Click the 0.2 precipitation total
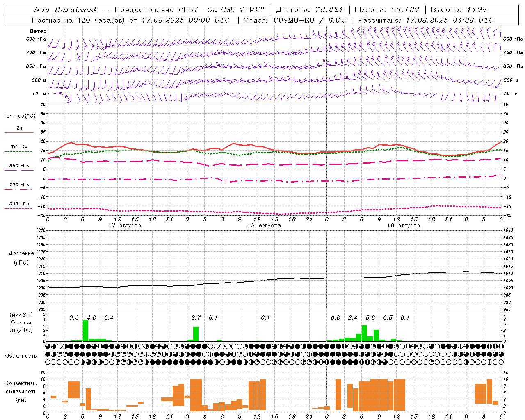This screenshot has width=525, height=420. (74, 318)
